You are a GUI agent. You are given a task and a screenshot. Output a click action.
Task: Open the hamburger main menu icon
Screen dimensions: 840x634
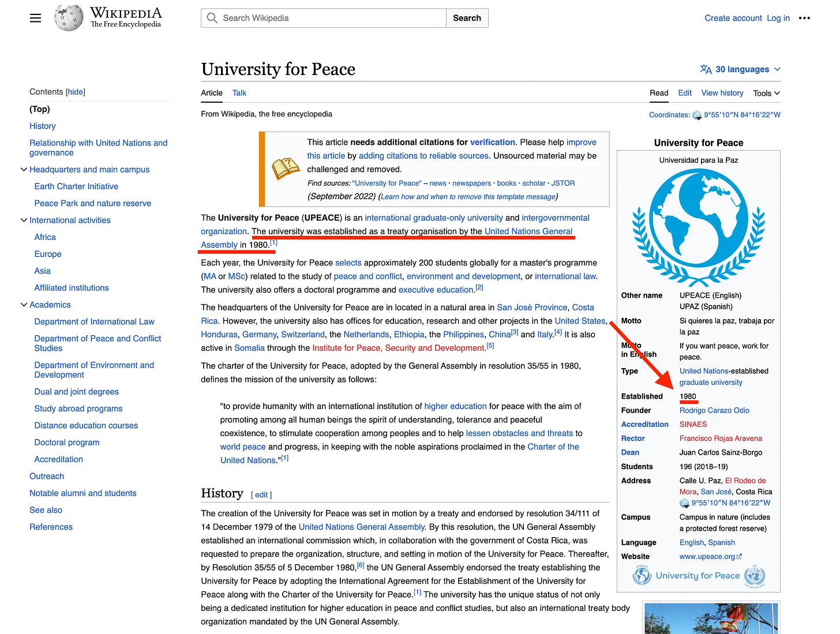tap(35, 18)
